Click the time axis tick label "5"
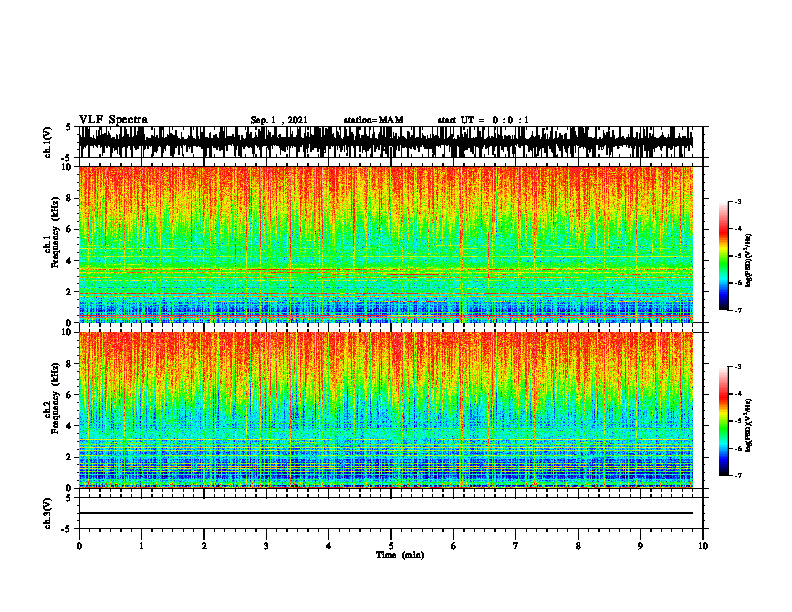The width and height of the screenshot is (792, 612). (x=391, y=546)
